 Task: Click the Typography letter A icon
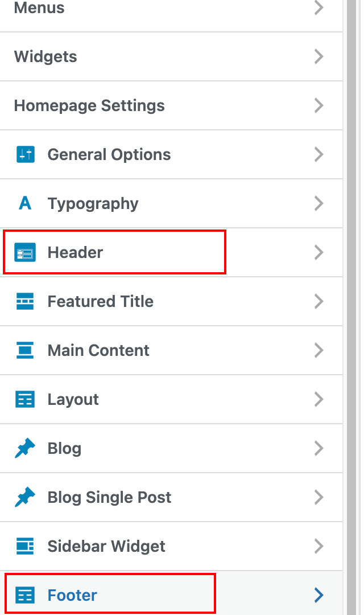click(x=25, y=203)
